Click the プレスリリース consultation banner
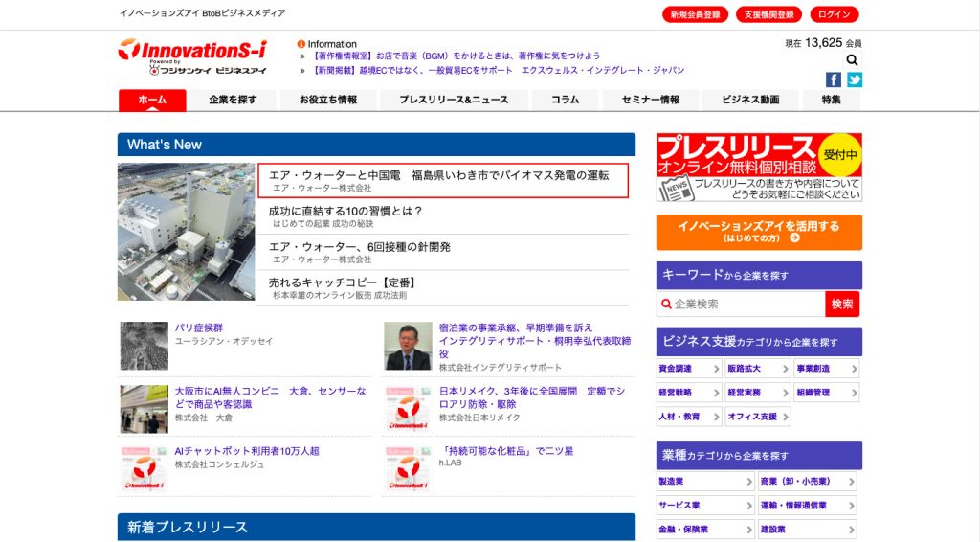 click(759, 167)
